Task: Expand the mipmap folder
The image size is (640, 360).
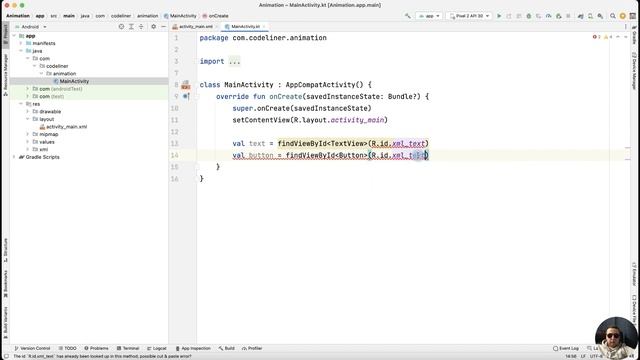Action: 28,134
